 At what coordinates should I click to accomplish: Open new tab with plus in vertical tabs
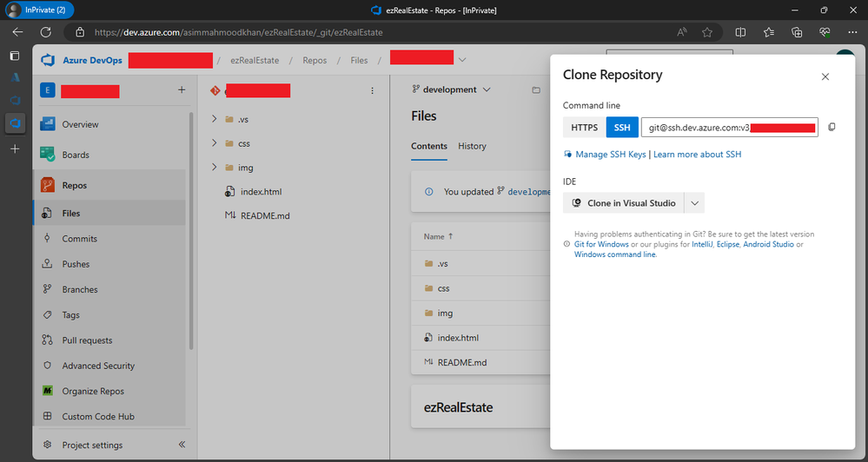(x=15, y=148)
